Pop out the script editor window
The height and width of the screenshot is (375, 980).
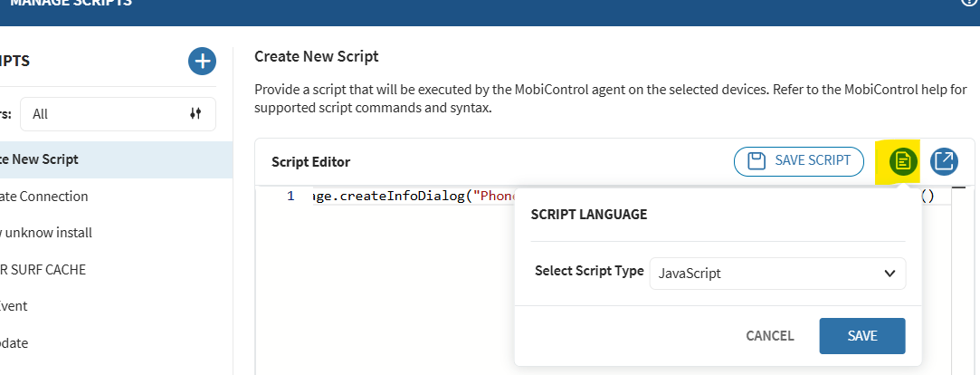[944, 161]
